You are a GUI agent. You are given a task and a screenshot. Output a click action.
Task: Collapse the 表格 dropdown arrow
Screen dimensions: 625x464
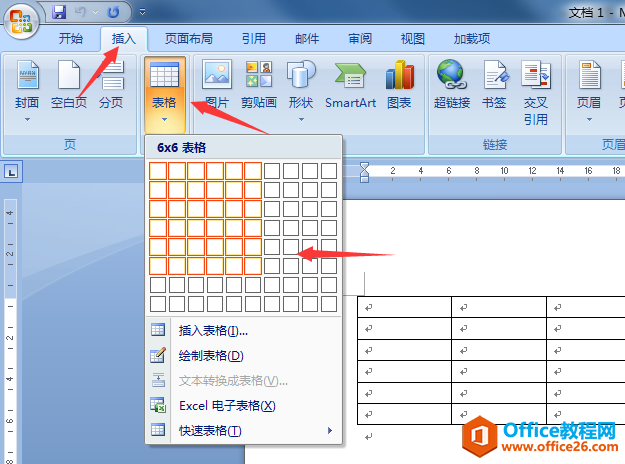click(164, 119)
